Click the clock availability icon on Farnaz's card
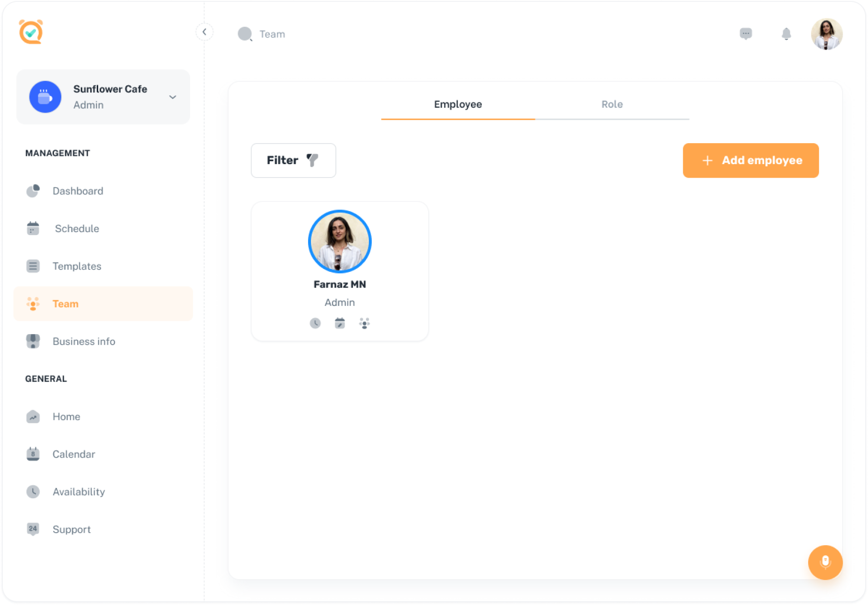This screenshot has height=605, width=868. (x=315, y=324)
